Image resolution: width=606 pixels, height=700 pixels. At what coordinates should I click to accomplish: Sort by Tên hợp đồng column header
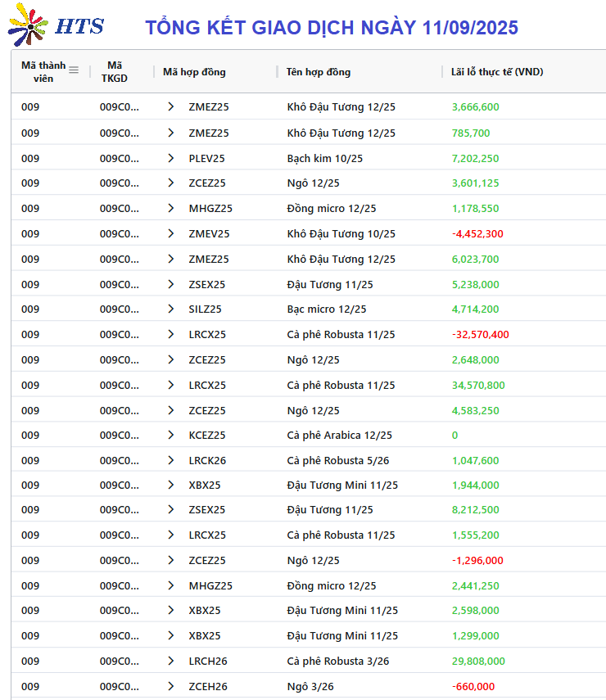point(319,72)
